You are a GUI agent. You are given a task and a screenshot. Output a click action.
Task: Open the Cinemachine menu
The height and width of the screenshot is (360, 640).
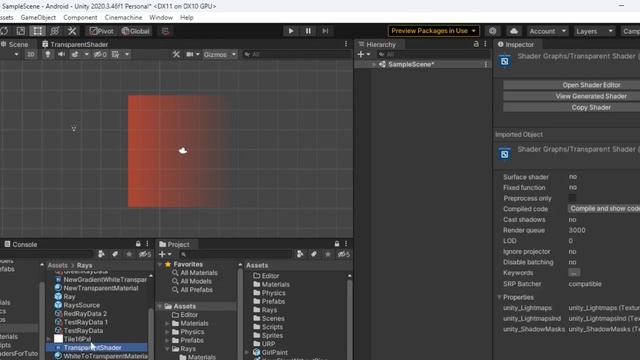[123, 18]
